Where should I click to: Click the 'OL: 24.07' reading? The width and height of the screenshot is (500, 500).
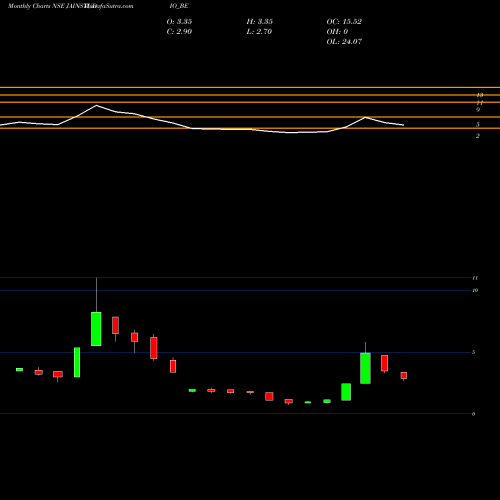coord(344,41)
